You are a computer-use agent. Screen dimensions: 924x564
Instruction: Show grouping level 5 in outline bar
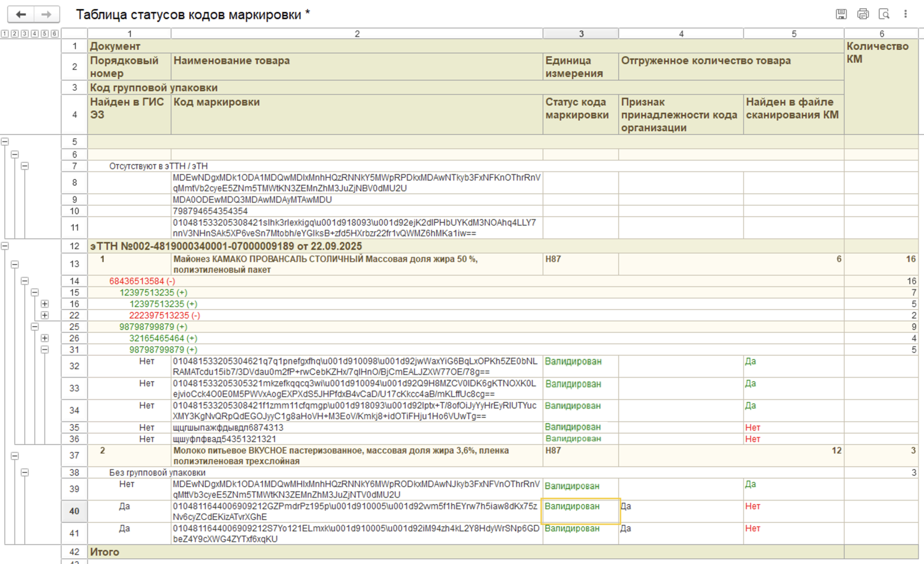pyautogui.click(x=45, y=34)
